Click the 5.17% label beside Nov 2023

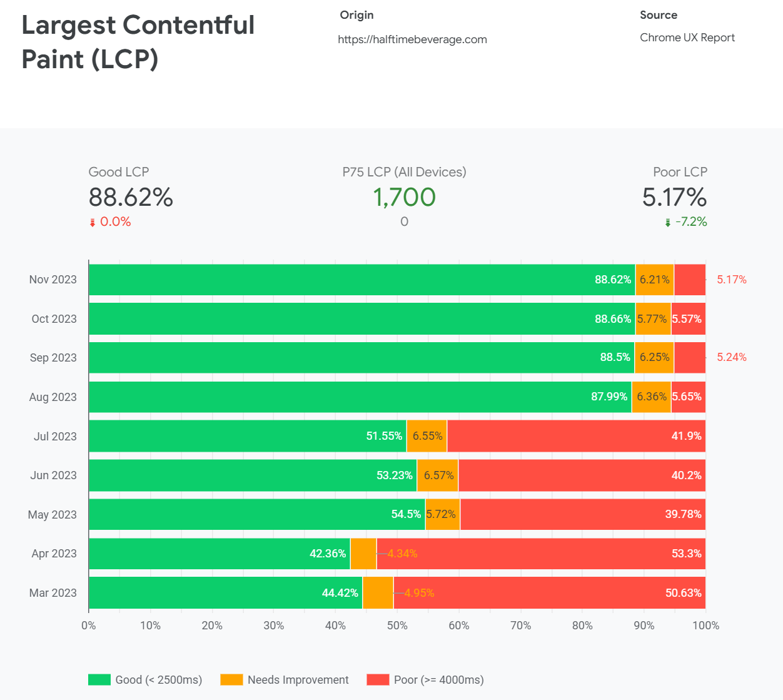coord(732,280)
